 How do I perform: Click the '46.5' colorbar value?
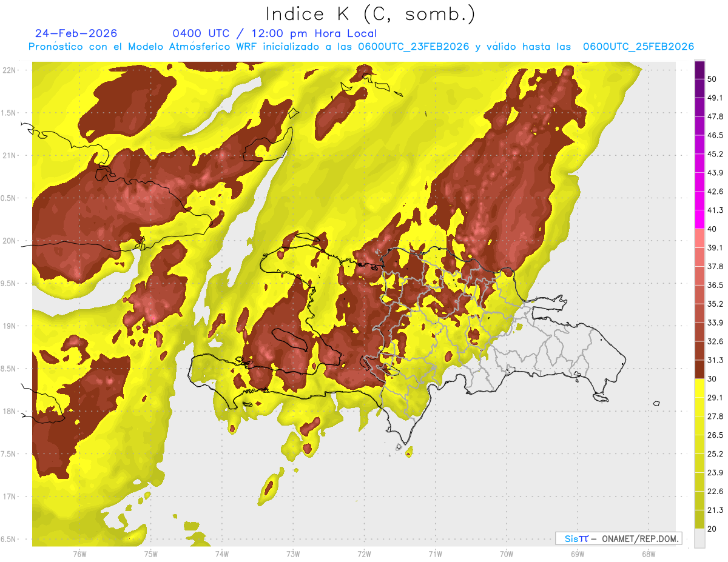715,135
